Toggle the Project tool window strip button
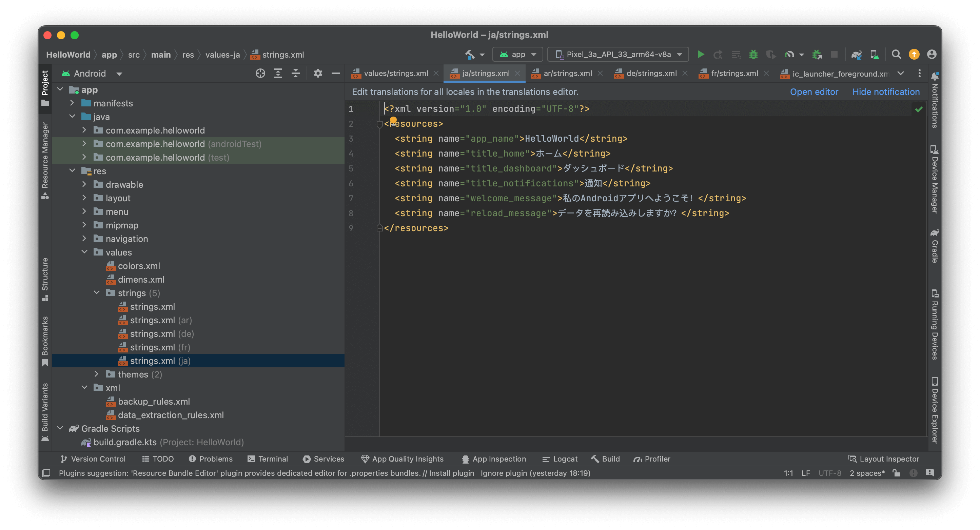Image resolution: width=980 pixels, height=530 pixels. (45, 88)
